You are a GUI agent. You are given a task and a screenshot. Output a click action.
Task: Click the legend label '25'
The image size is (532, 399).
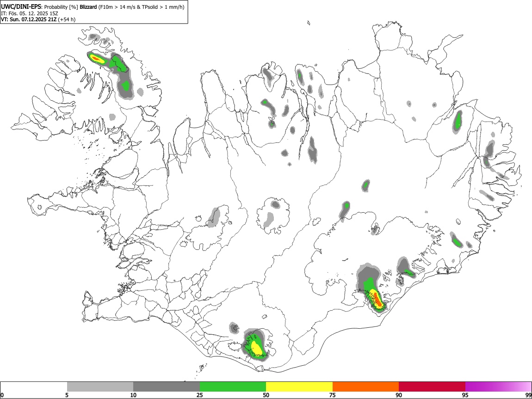(x=200, y=395)
